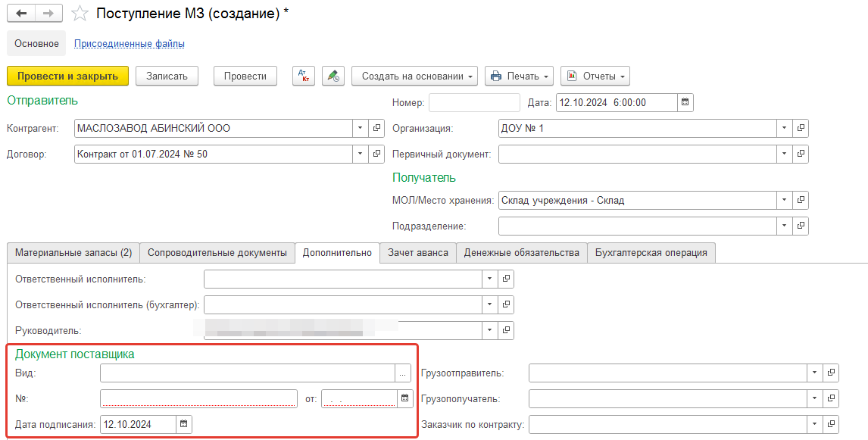Click the forward navigation arrow
The width and height of the screenshot is (868, 440).
tap(48, 14)
